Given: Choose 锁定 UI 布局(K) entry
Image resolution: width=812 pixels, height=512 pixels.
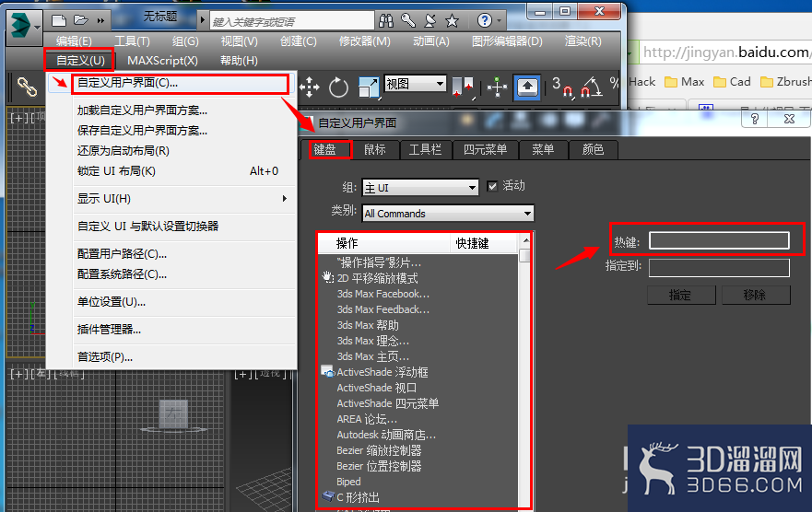Looking at the screenshot, I should (x=172, y=170).
